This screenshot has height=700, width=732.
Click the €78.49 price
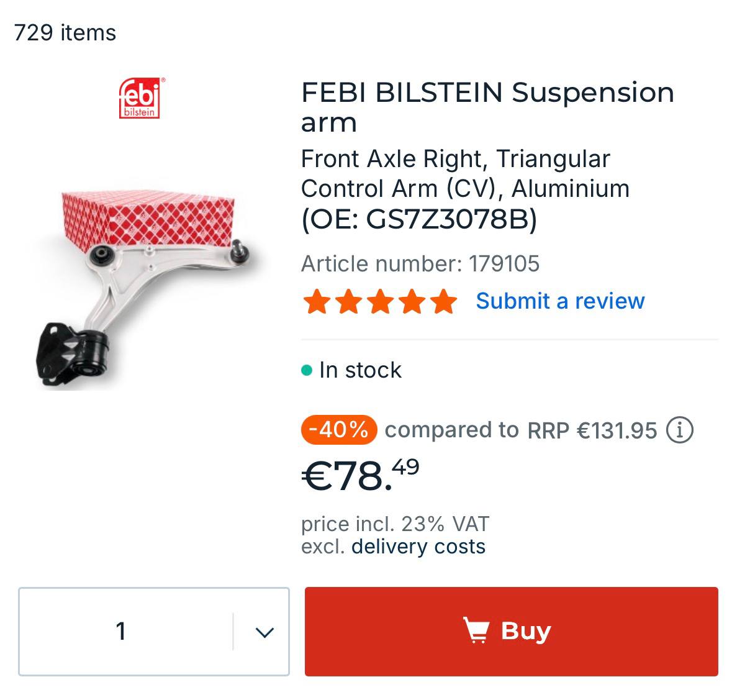pos(360,475)
